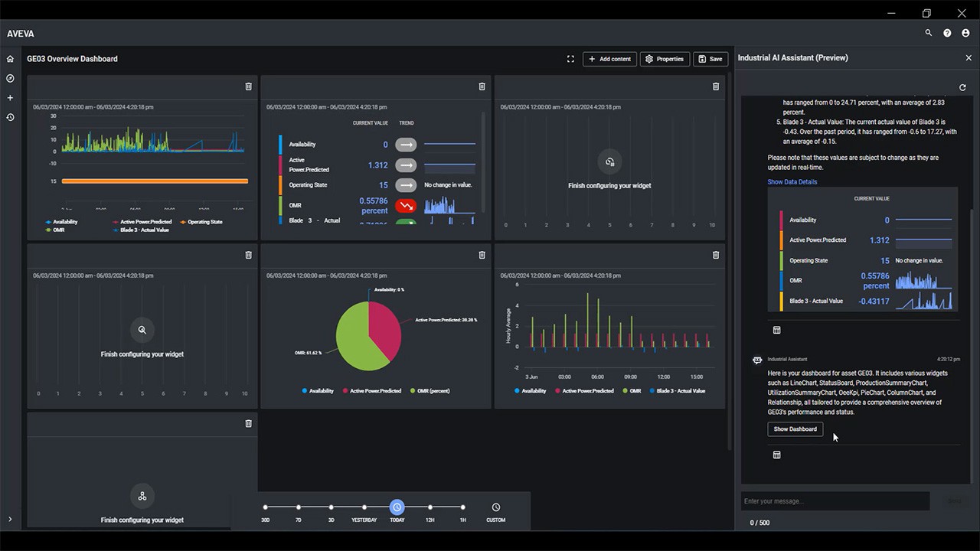
Task: Click the user account icon
Action: click(x=965, y=34)
